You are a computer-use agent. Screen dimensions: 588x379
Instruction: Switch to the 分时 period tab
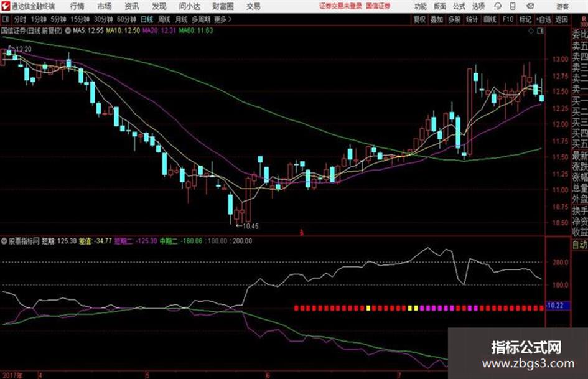click(21, 19)
